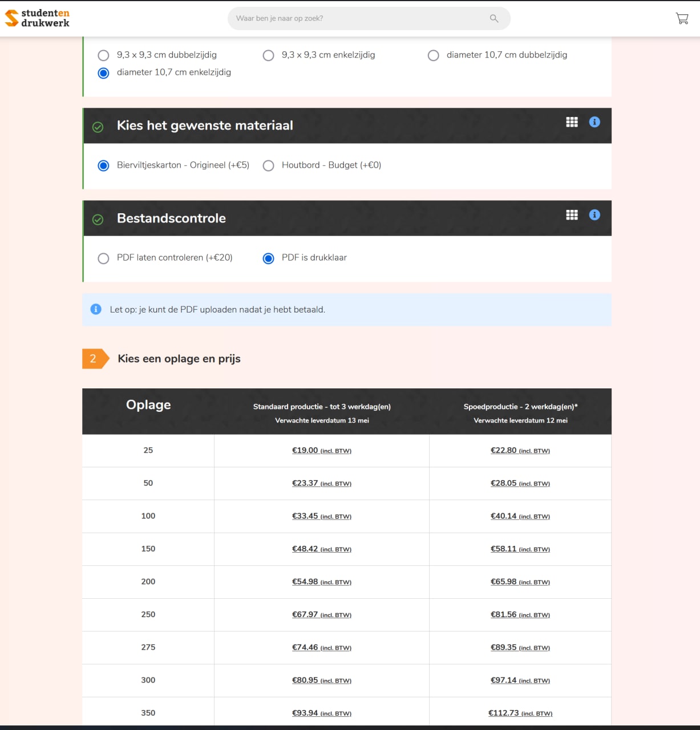This screenshot has height=730, width=700.
Task: Click info icon in PDF upload notice
Action: [x=96, y=310]
